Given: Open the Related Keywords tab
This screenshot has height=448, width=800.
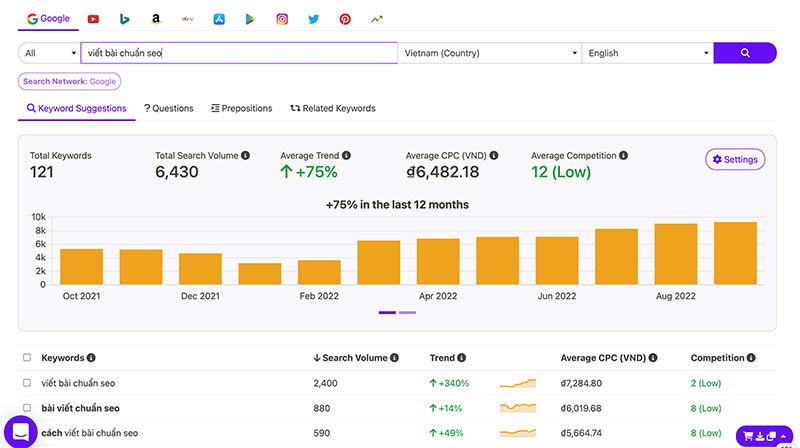Looking at the screenshot, I should pyautogui.click(x=333, y=108).
